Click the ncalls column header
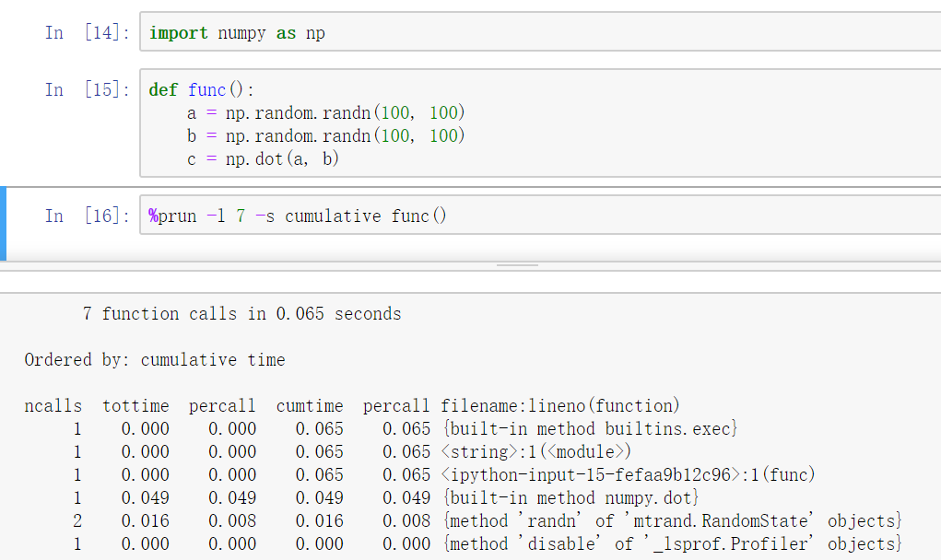This screenshot has height=560, width=941. [53, 405]
